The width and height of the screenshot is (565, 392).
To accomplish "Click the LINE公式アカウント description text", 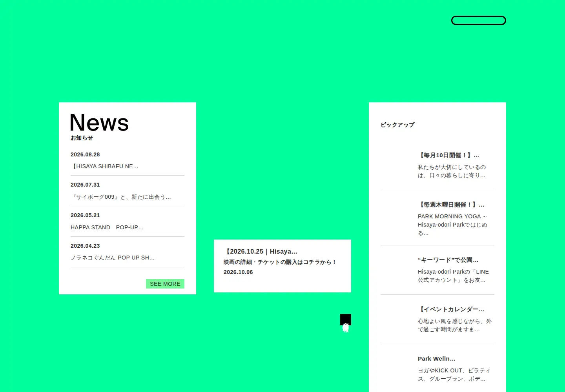I will [453, 276].
